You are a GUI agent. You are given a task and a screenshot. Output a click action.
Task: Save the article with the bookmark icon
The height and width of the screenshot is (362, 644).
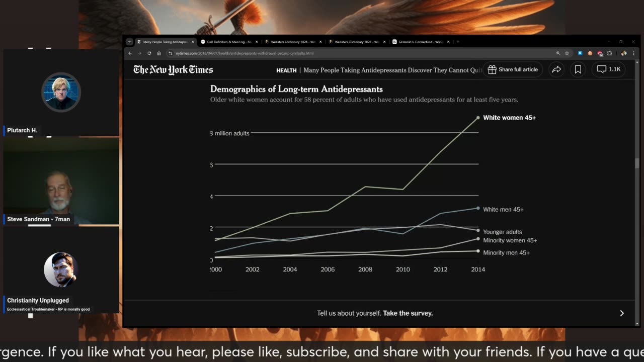(578, 70)
